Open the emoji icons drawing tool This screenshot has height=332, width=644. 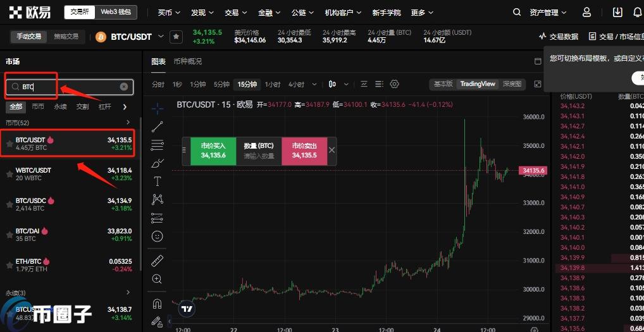coord(158,237)
